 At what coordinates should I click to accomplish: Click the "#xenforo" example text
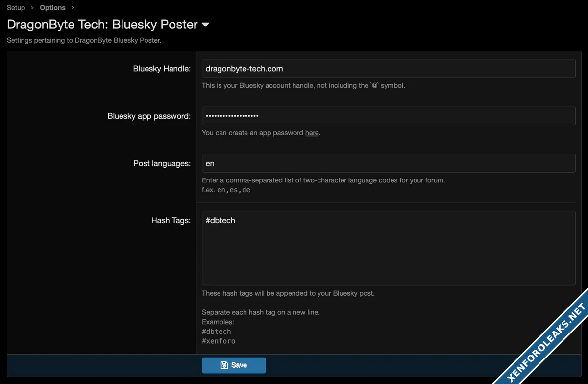coord(218,341)
